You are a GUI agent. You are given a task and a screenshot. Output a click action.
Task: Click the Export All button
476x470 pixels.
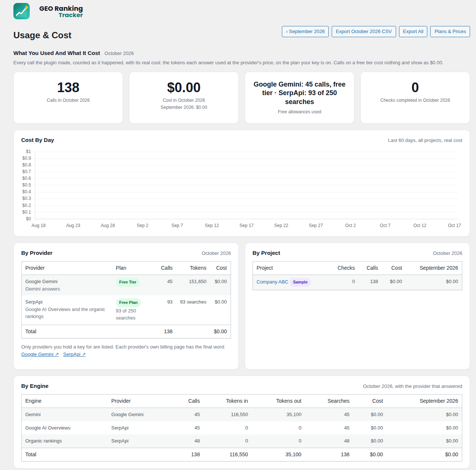pyautogui.click(x=413, y=32)
